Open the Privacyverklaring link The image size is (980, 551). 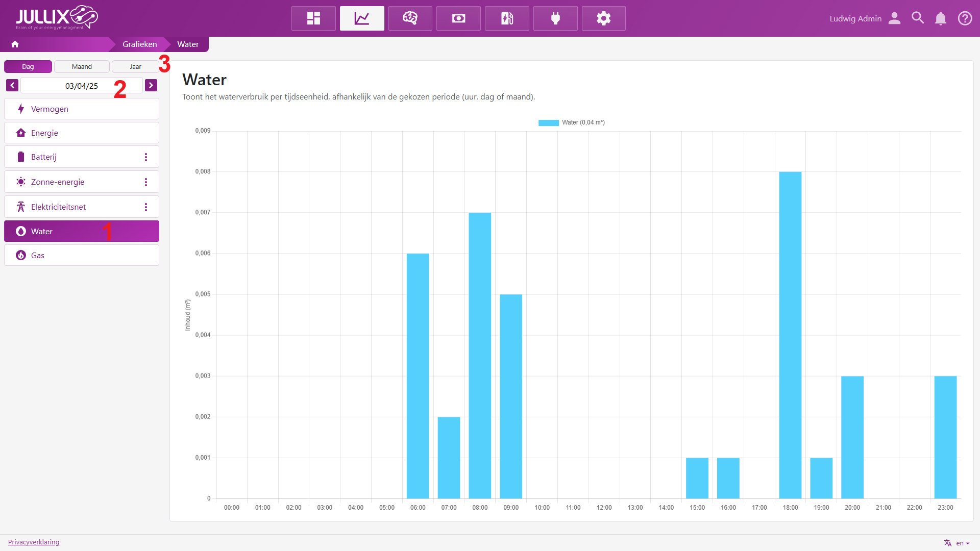[x=34, y=542]
